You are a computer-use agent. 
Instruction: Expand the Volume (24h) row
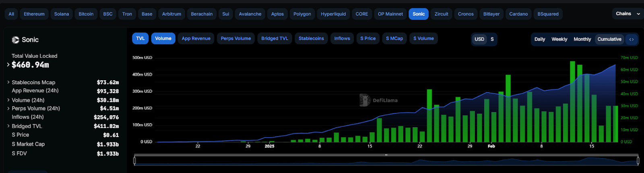8,100
